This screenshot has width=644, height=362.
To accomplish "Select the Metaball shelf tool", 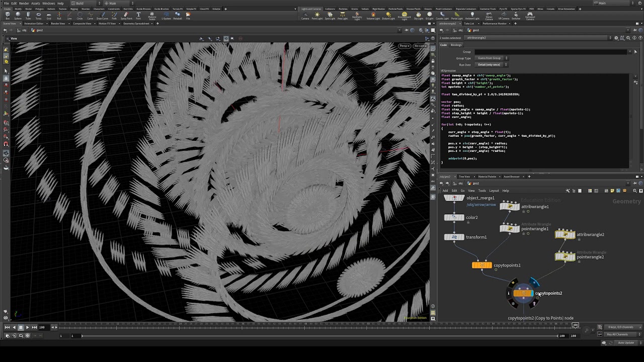I will point(178,16).
